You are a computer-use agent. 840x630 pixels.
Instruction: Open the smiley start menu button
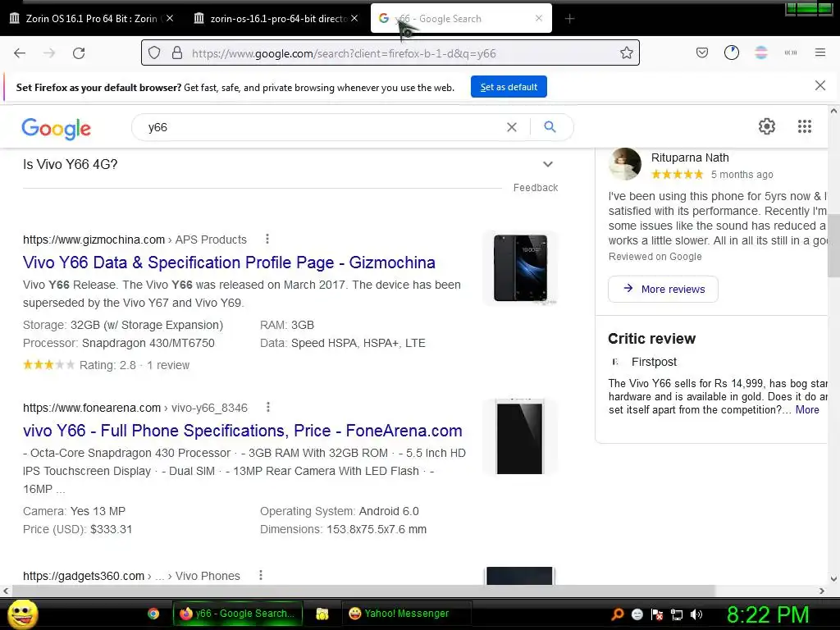pos(23,614)
